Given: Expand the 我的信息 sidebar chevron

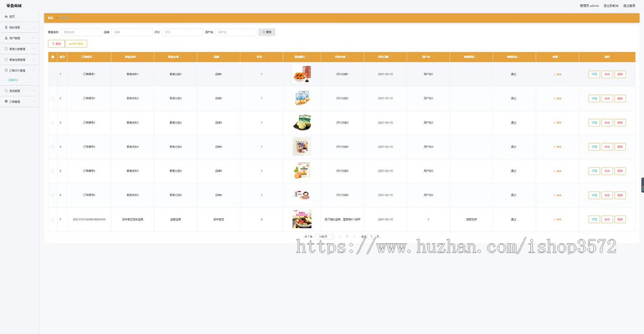Looking at the screenshot, I should pos(34,27).
